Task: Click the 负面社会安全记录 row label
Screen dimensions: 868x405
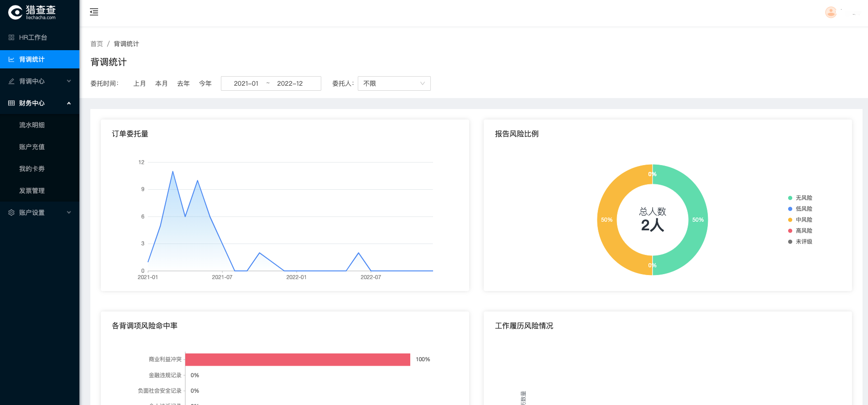Action: tap(159, 391)
